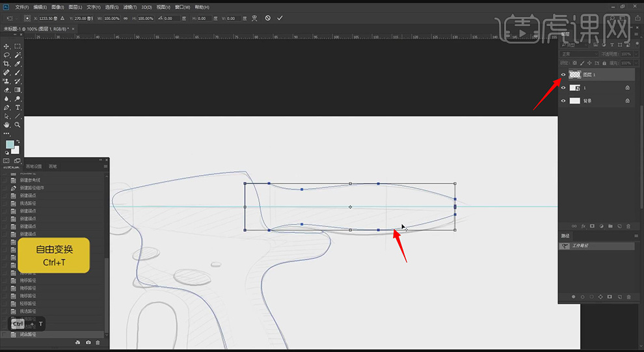Open the 文件(F) menu
644x352 pixels.
click(x=21, y=7)
